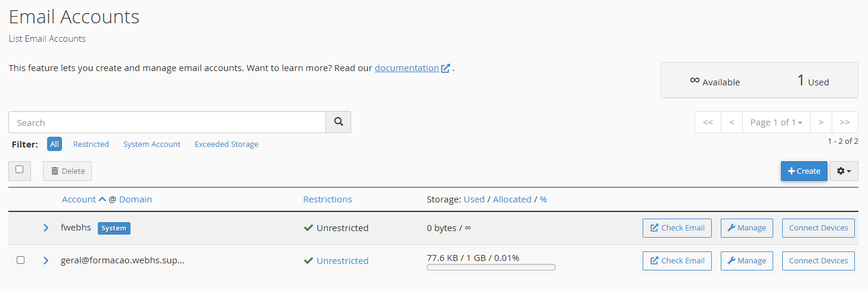868x292 pixels.
Task: Select the Restricted filter
Action: coord(91,144)
